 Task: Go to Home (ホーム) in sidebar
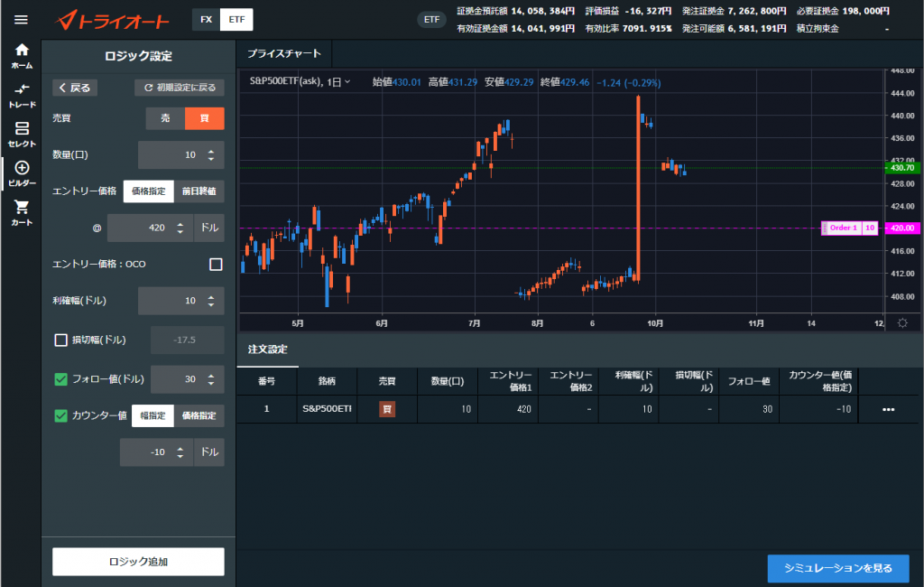(22, 57)
